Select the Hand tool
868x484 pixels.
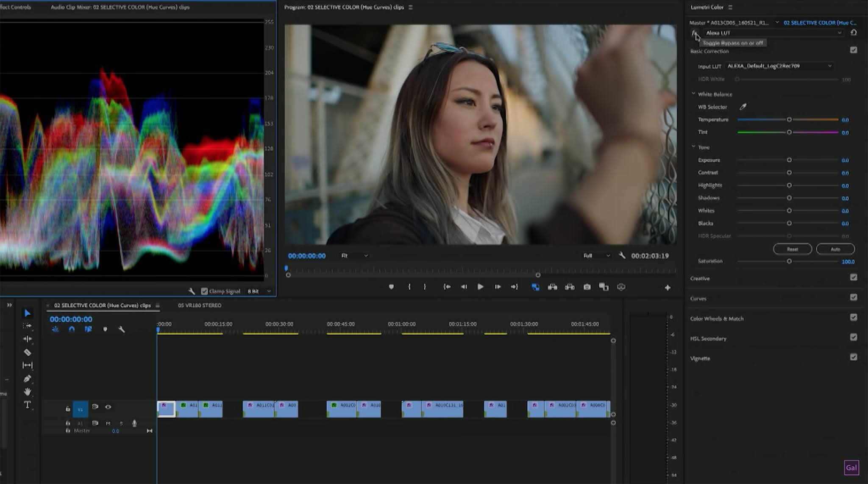click(x=28, y=392)
